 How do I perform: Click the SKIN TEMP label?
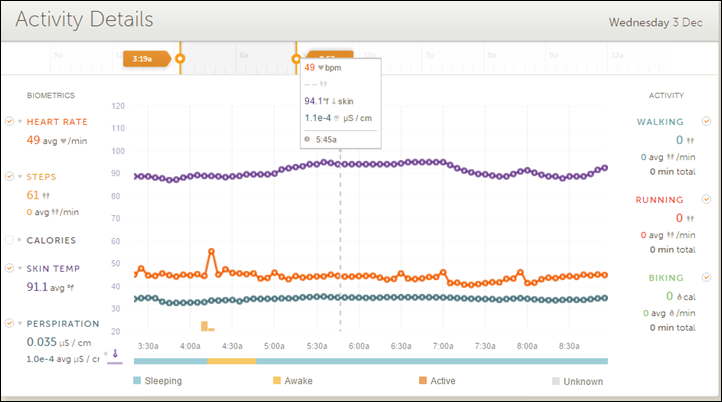pos(53,268)
